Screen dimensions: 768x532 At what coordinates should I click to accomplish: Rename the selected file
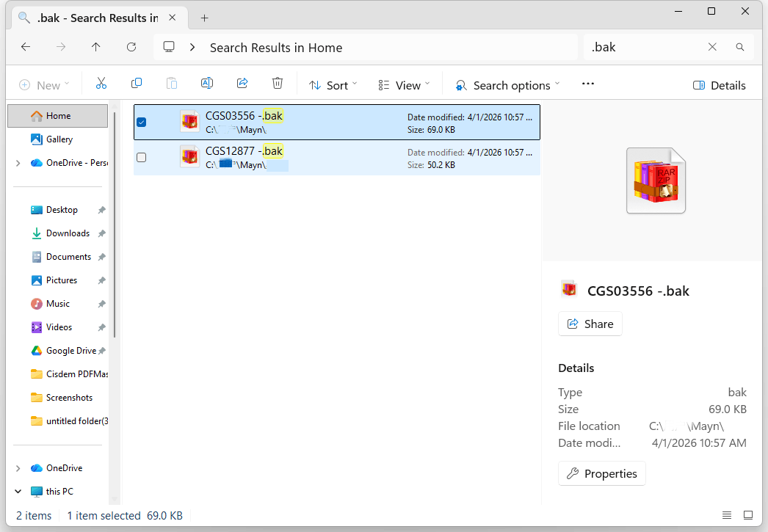coord(207,83)
